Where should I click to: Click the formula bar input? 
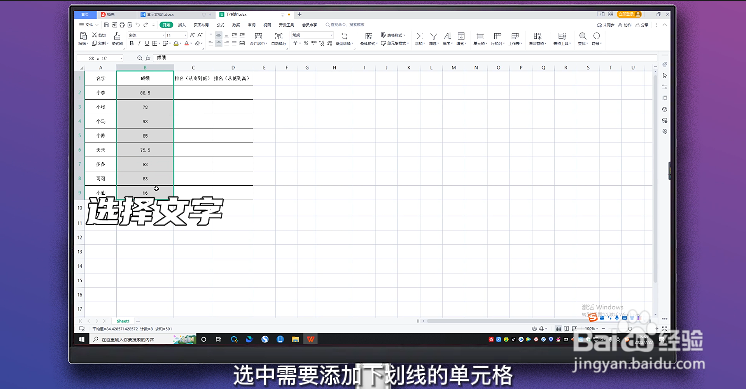[x=404, y=58]
